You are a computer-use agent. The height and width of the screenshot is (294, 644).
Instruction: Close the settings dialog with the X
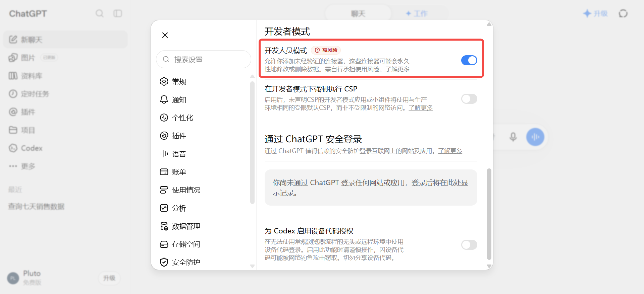pos(165,35)
